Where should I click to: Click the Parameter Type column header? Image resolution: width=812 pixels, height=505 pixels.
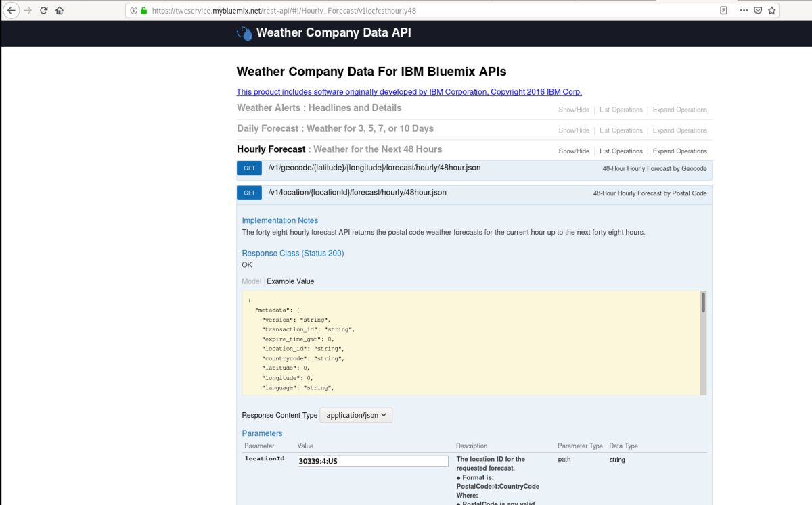click(580, 446)
